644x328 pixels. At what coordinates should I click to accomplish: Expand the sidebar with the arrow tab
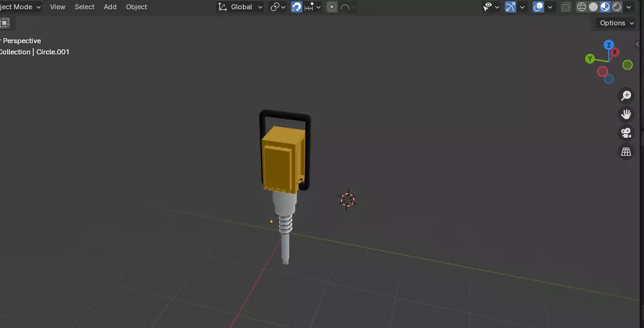pyautogui.click(x=638, y=44)
